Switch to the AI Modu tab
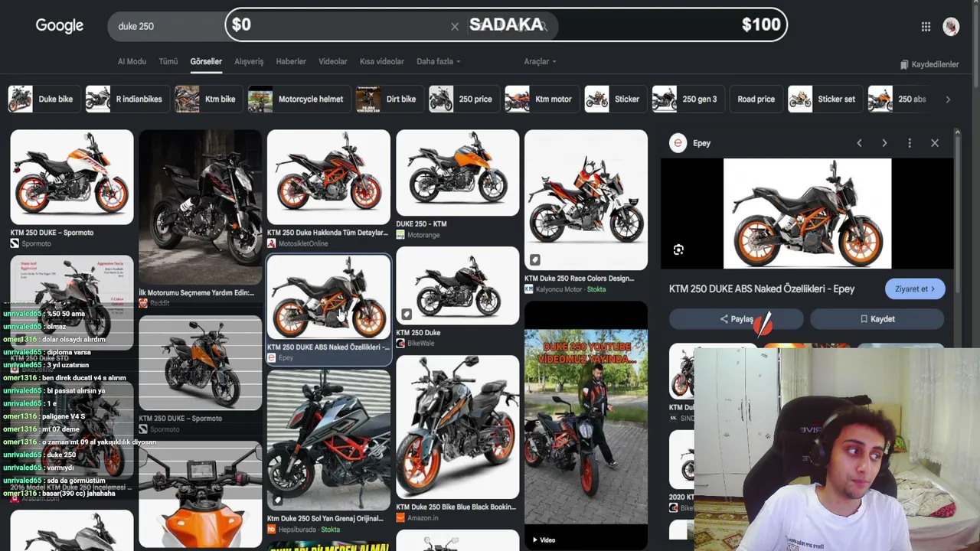The image size is (980, 551). [x=132, y=61]
